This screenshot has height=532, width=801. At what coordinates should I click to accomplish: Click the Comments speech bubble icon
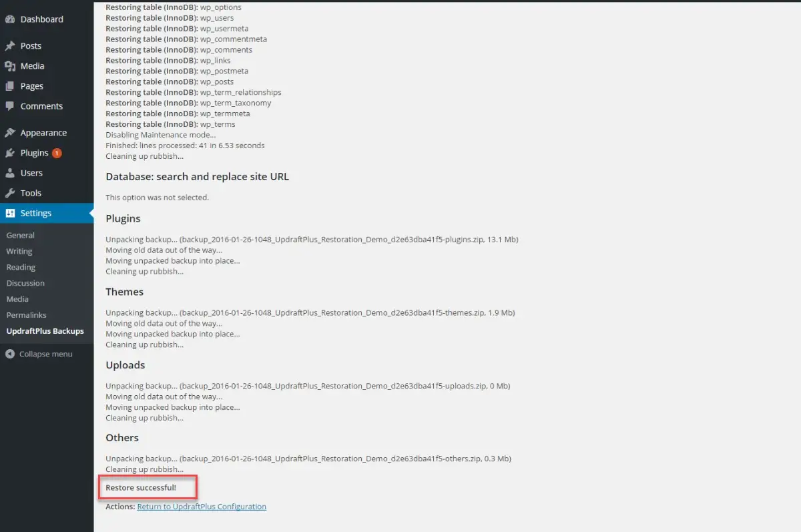10,106
